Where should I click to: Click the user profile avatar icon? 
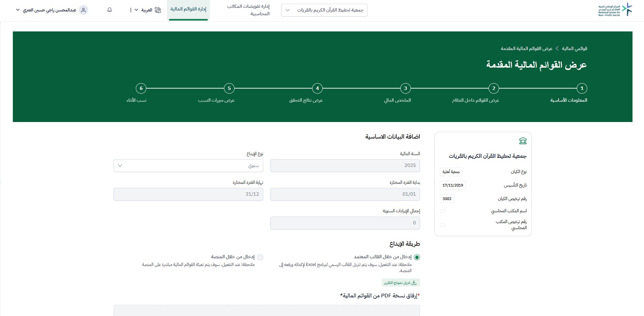point(83,10)
